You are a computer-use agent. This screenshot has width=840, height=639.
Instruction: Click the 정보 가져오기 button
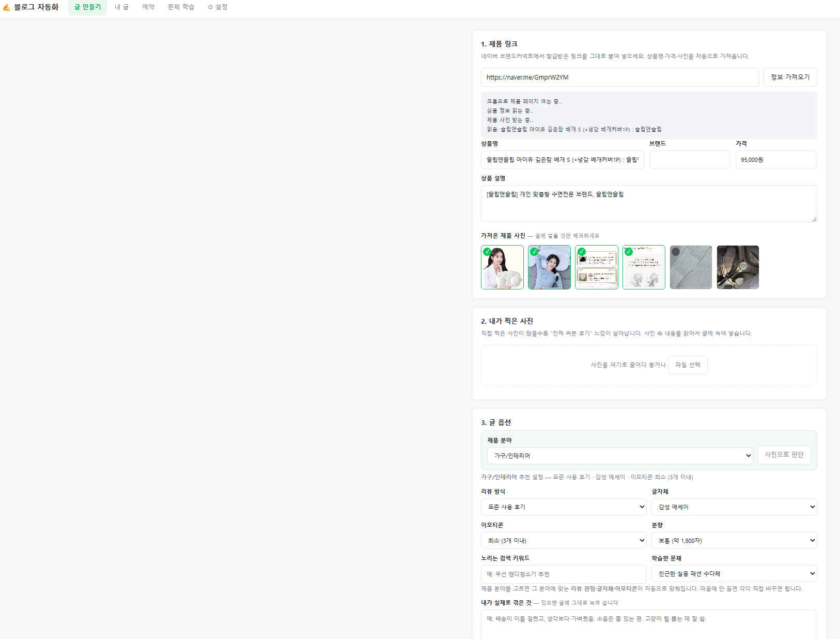coord(790,77)
